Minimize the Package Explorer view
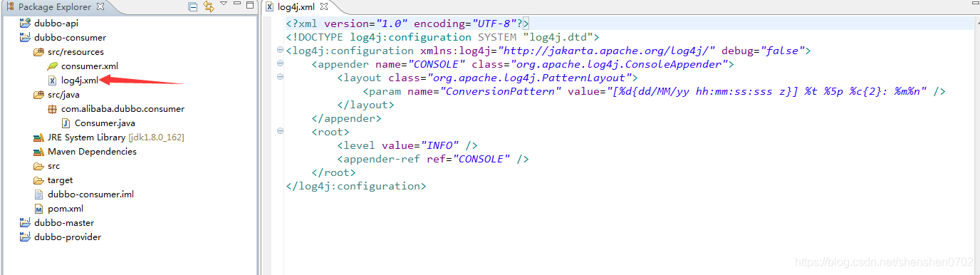The width and height of the screenshot is (980, 275). point(238,6)
